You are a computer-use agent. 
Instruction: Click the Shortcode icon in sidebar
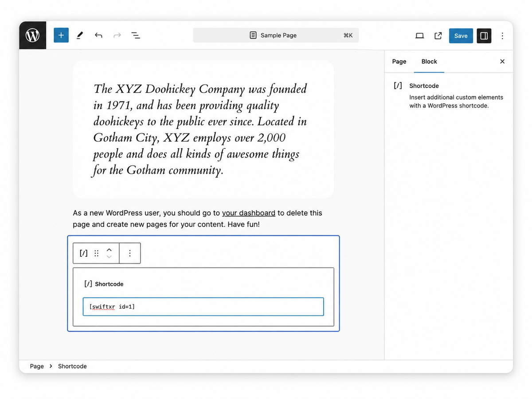point(398,86)
